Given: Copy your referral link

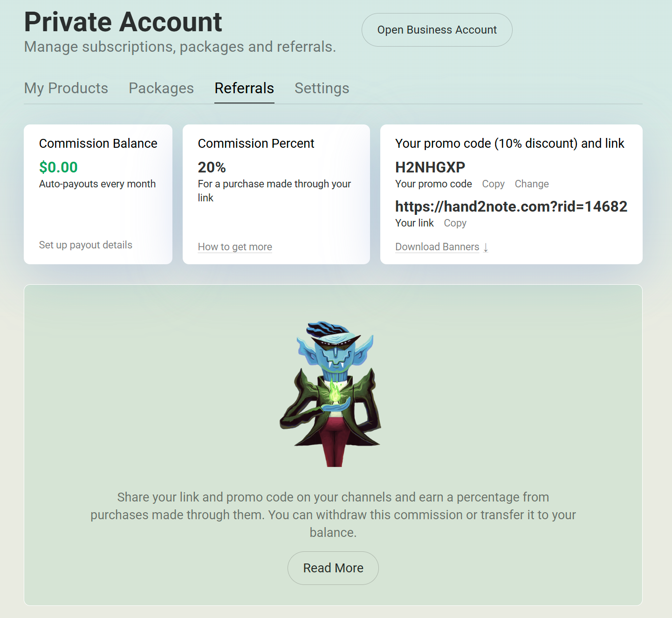Looking at the screenshot, I should [x=455, y=223].
